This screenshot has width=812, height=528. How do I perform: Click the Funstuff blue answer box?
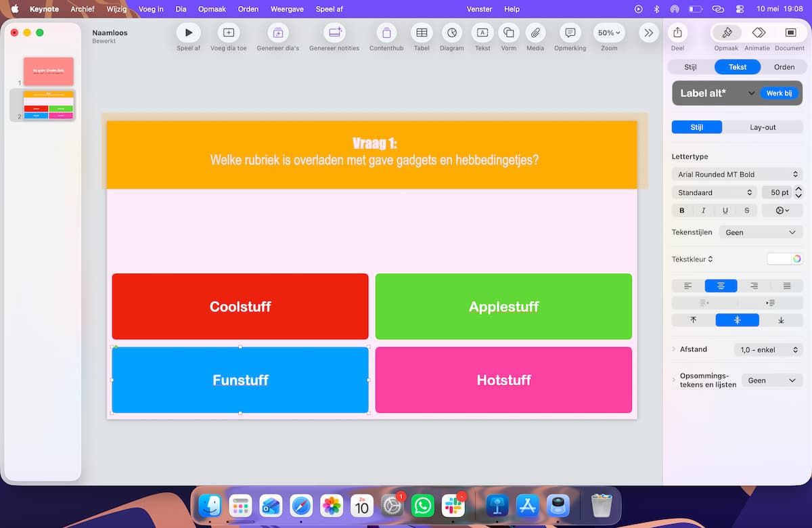tap(240, 380)
